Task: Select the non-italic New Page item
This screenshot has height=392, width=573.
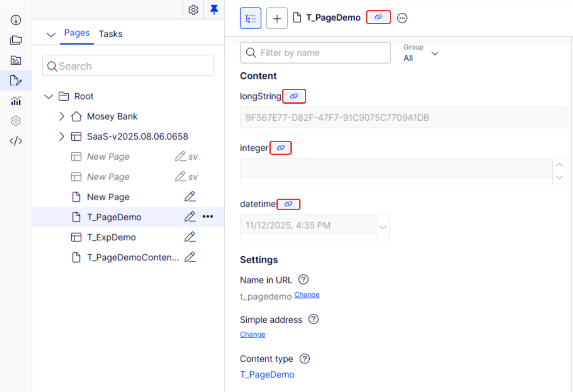Action: pos(108,197)
